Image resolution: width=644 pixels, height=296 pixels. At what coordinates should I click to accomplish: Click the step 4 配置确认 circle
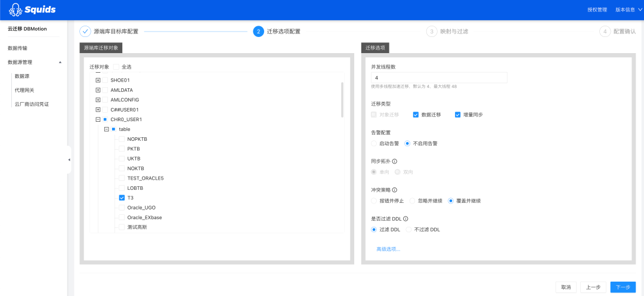coord(605,31)
